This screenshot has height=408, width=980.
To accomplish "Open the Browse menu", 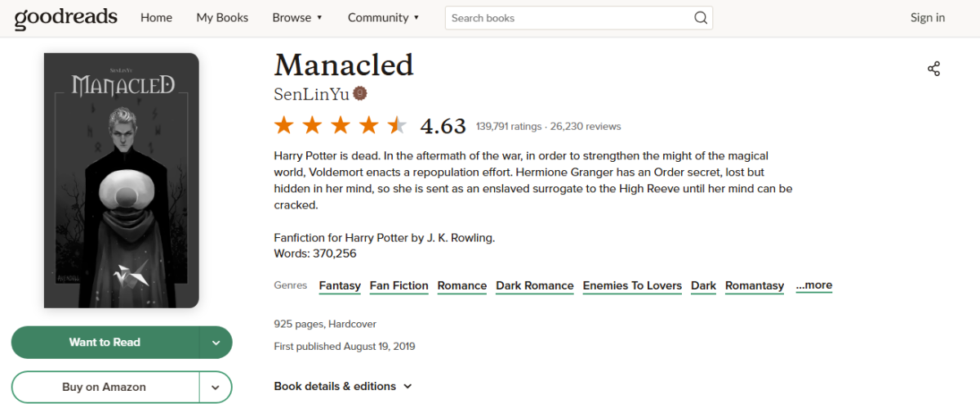I will pos(297,17).
